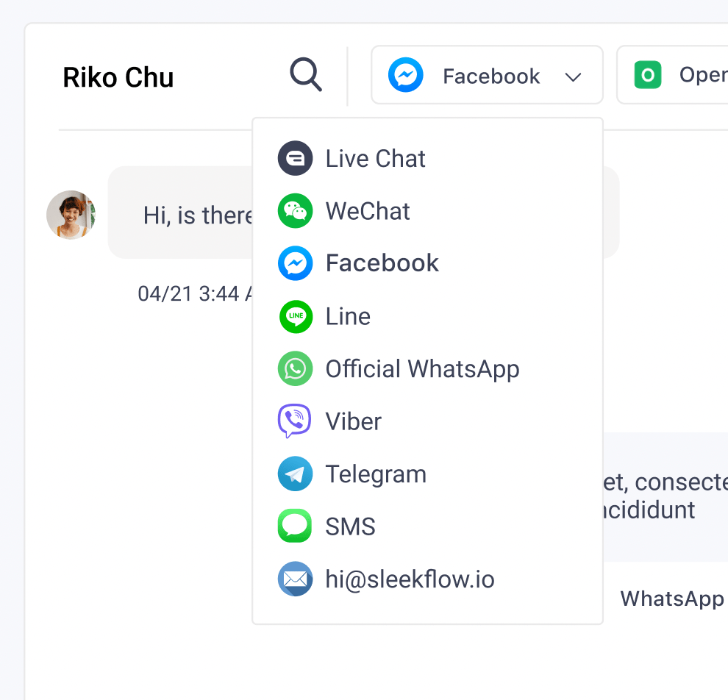Pick Telegram text in the channel menu

(376, 474)
